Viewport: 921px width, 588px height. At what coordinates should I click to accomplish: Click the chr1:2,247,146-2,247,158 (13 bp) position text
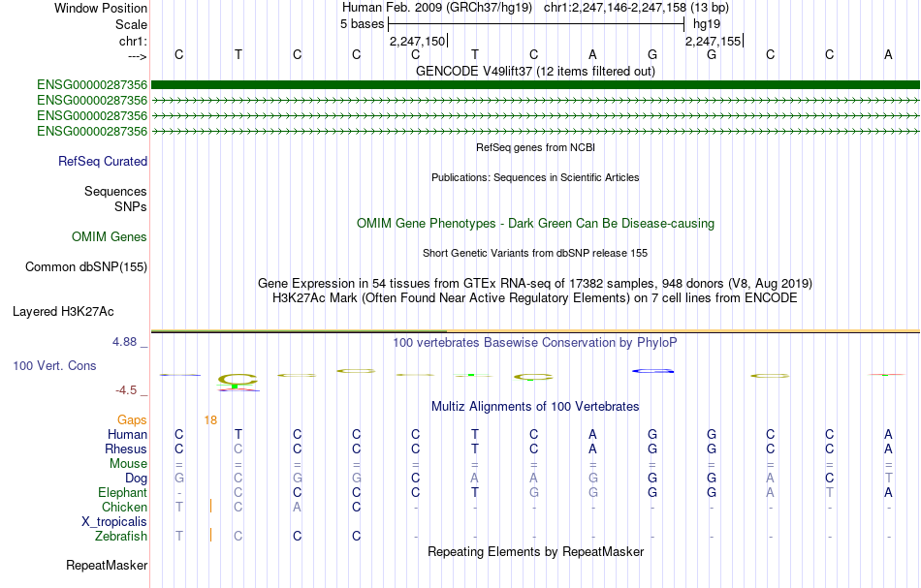point(636,8)
